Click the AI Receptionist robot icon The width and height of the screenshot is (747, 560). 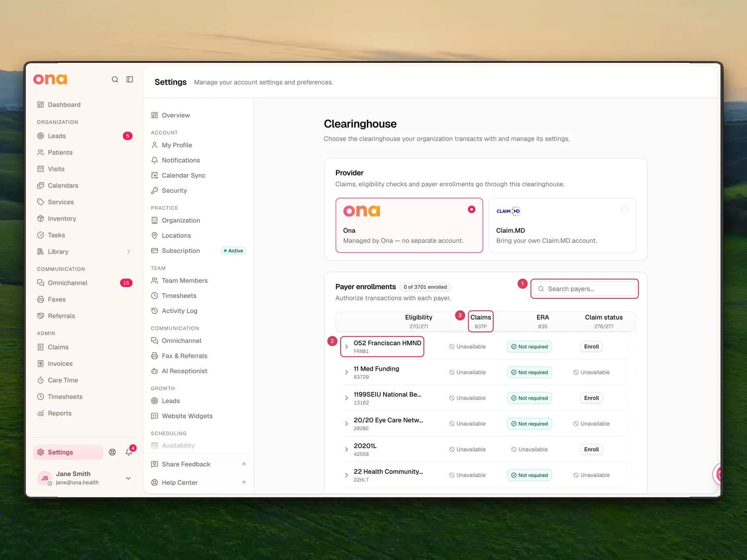click(x=154, y=371)
